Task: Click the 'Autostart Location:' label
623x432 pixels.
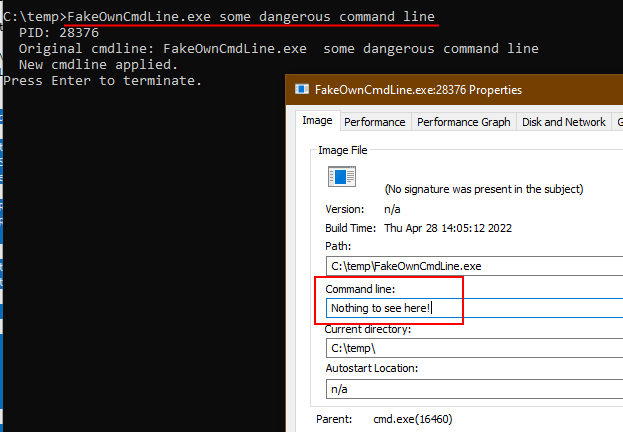Action: point(372,368)
